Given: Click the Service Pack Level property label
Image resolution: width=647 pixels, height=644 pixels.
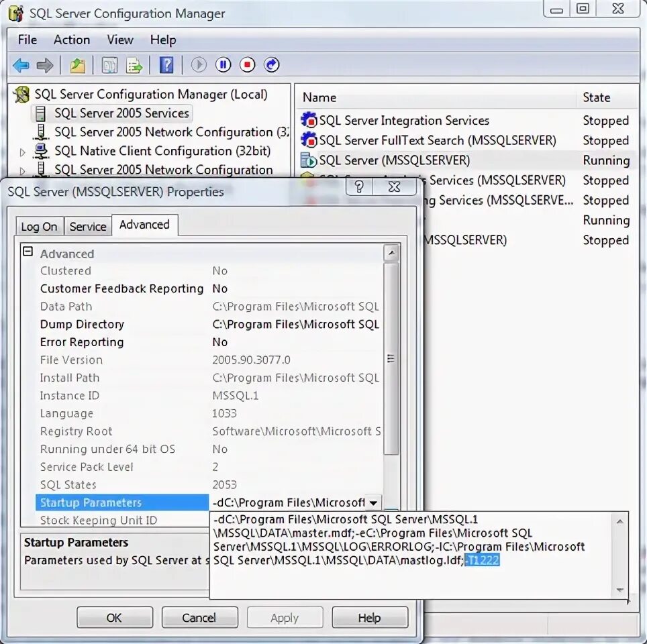Looking at the screenshot, I should tap(87, 467).
